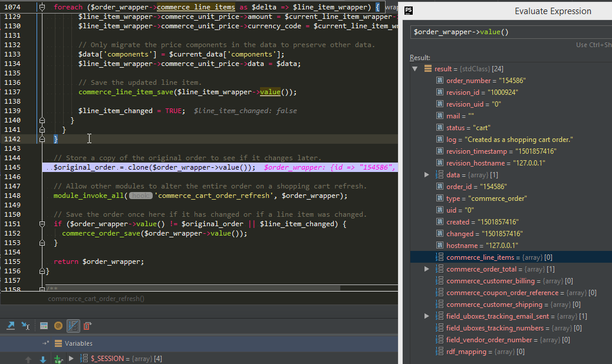The height and width of the screenshot is (364, 612).
Task: Click the Run to Cursor icon
Action: click(x=26, y=325)
